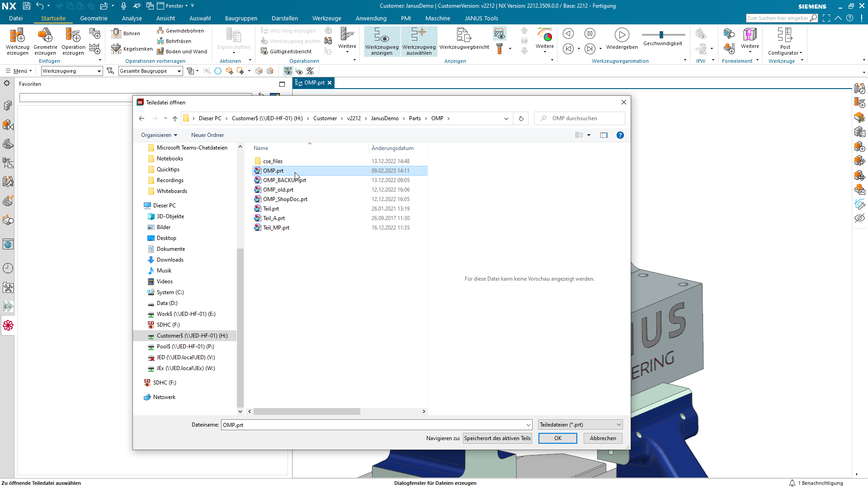The width and height of the screenshot is (868, 488).
Task: Open the JANUS Tools tab
Action: pyautogui.click(x=481, y=19)
